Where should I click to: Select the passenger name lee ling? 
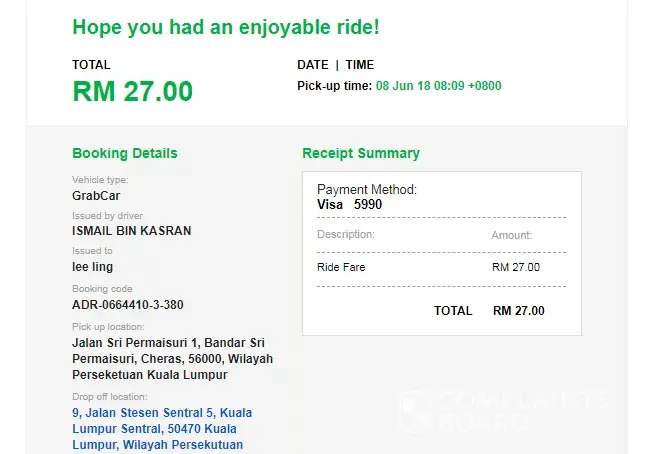click(93, 267)
